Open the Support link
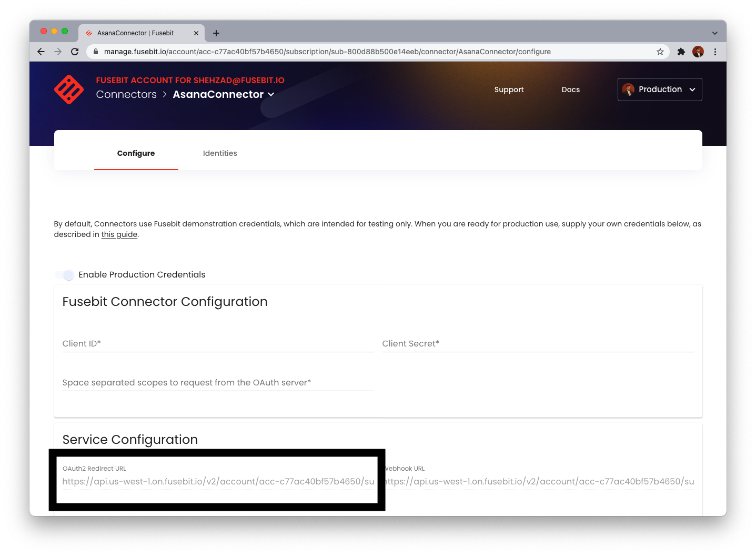Screen dimensions: 756x555 click(509, 90)
